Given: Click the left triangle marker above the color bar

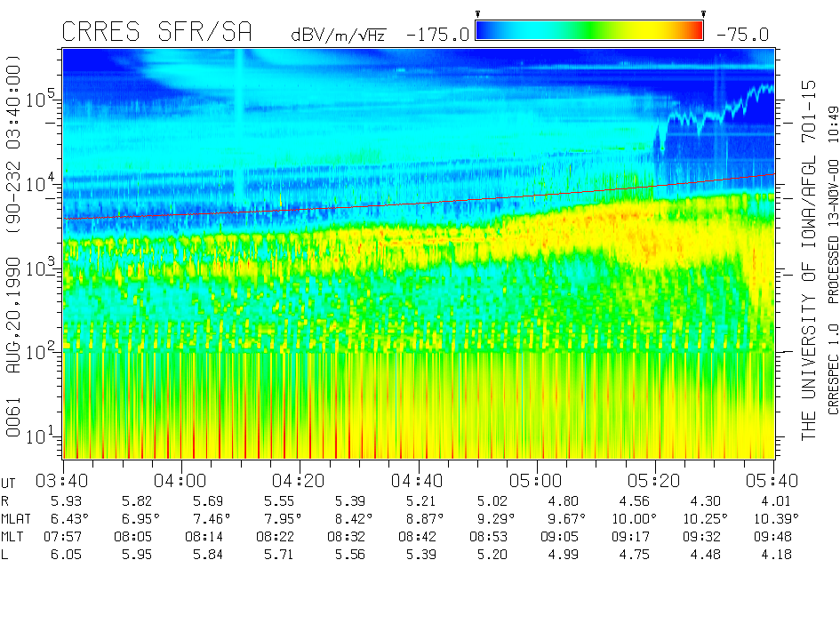Looking at the screenshot, I should tap(477, 13).
